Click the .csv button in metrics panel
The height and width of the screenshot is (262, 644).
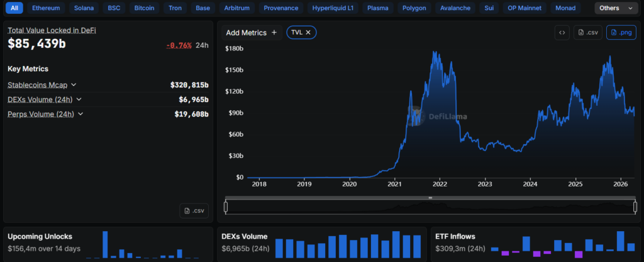pos(194,211)
